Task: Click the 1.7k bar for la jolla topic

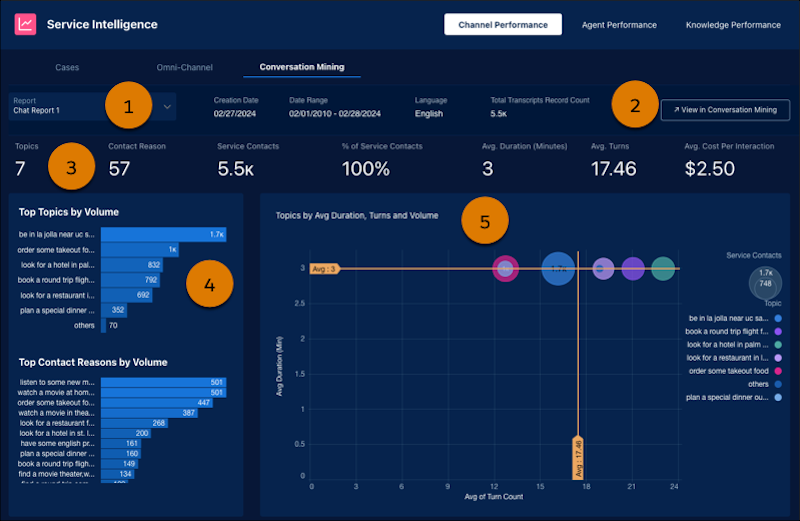Action: [163, 234]
